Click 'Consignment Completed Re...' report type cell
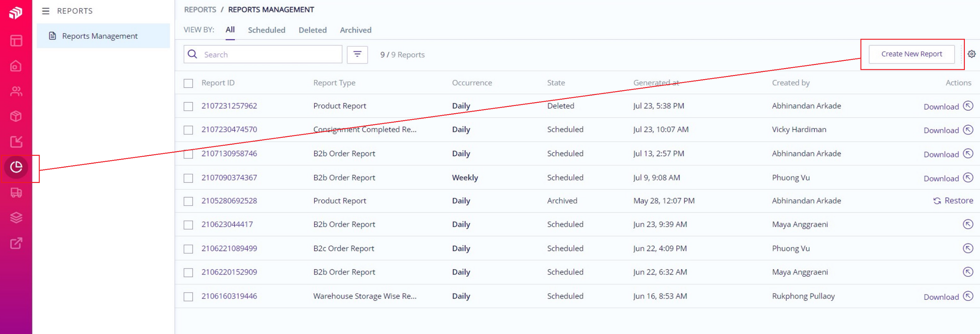Image resolution: width=980 pixels, height=334 pixels. [365, 129]
